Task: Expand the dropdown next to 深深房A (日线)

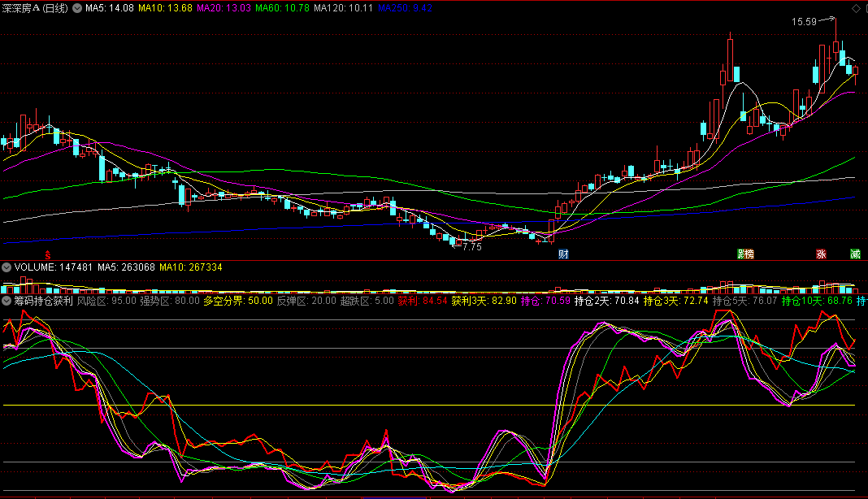Action: click(x=77, y=8)
